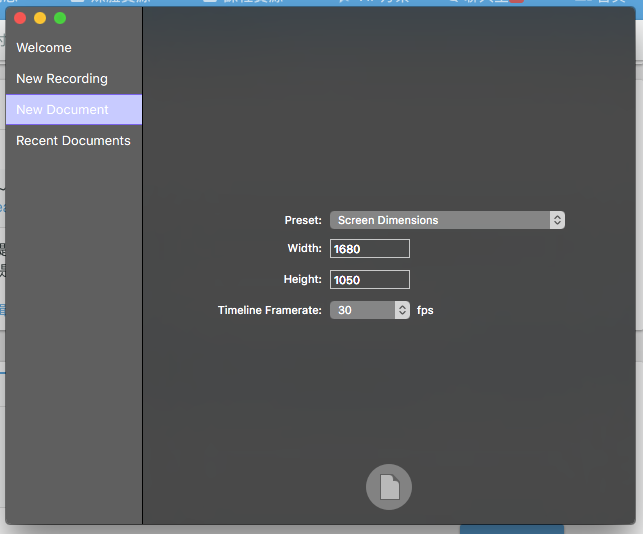Click the Width field containing 1680
643x534 pixels.
(x=369, y=249)
